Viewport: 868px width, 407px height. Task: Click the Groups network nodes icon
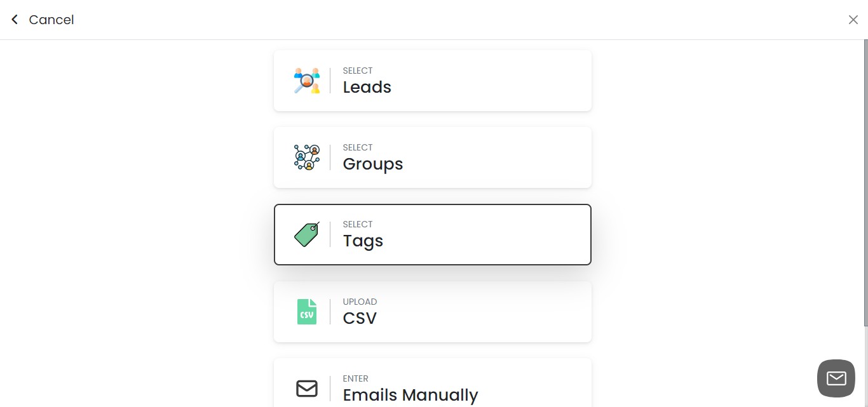point(307,157)
